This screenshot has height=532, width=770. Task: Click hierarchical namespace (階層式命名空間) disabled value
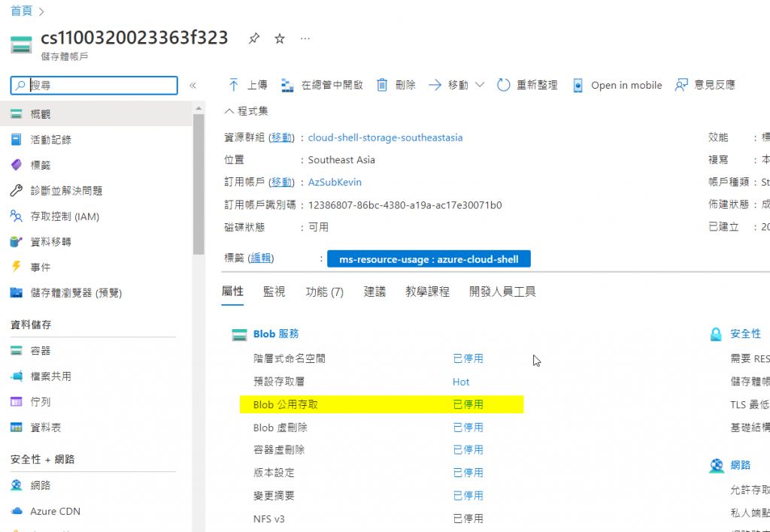468,358
